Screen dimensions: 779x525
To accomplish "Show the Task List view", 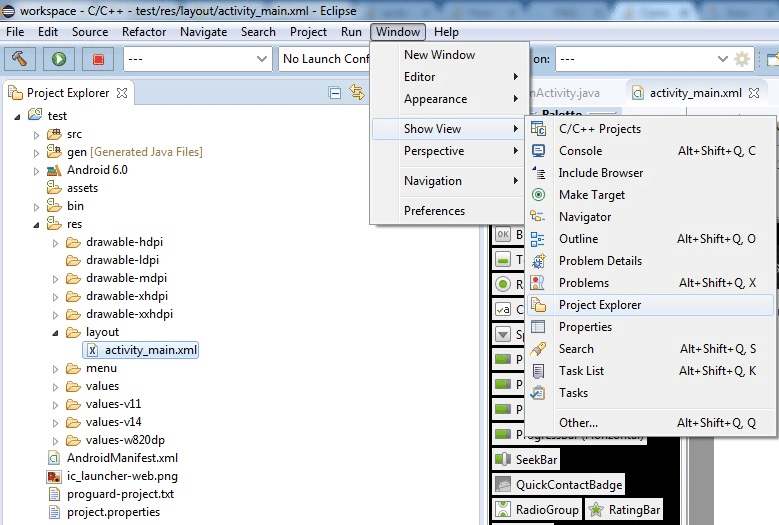I will pos(650,371).
